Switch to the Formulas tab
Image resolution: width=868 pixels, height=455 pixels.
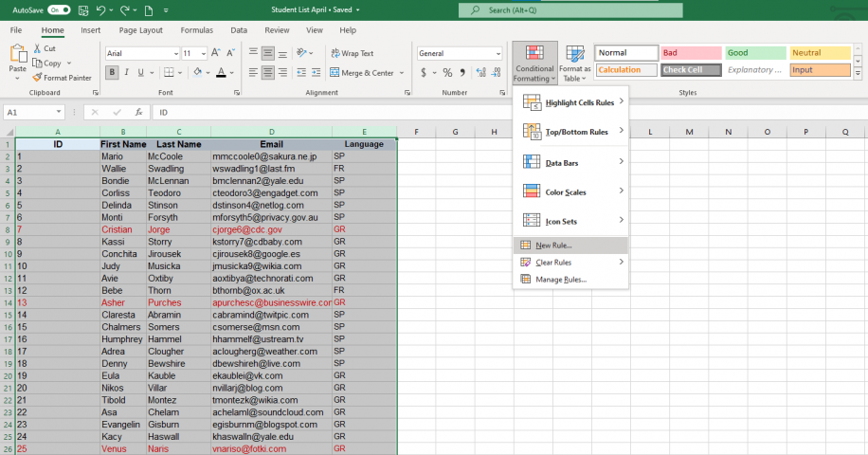(196, 30)
